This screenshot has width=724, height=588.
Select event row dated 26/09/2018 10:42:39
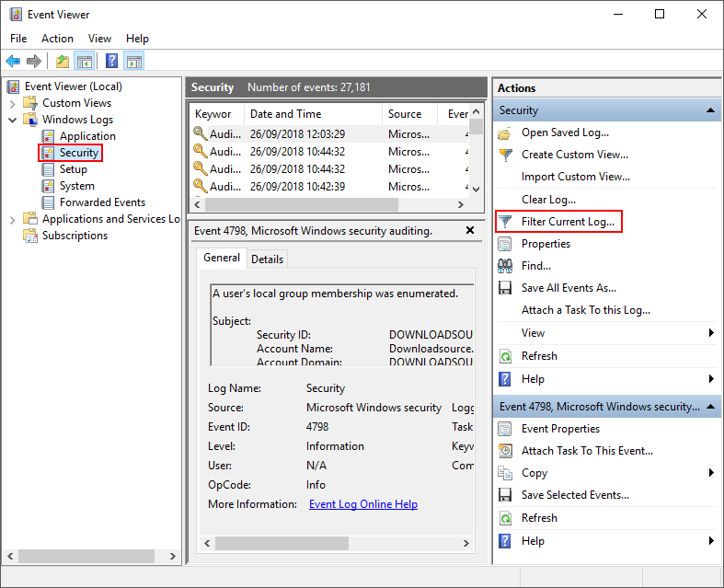[x=329, y=187]
